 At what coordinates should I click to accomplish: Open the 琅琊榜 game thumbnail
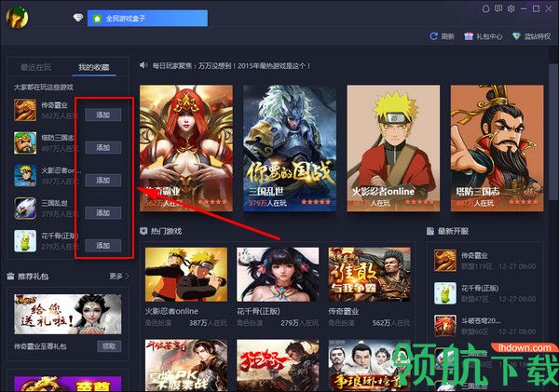click(x=369, y=366)
